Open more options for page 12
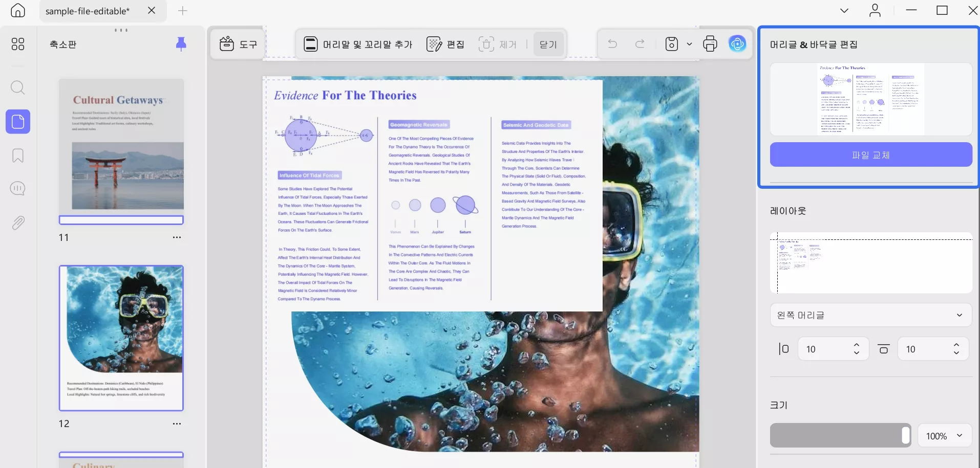 click(x=177, y=424)
